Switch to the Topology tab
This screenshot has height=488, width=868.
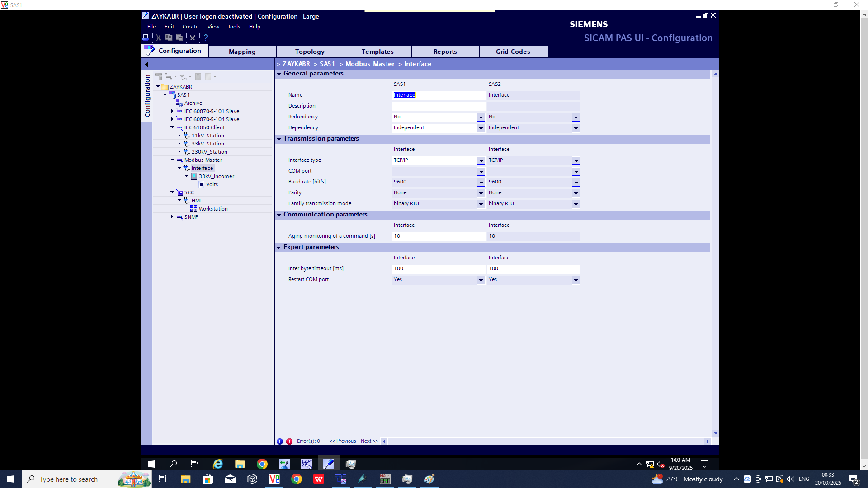coord(310,52)
